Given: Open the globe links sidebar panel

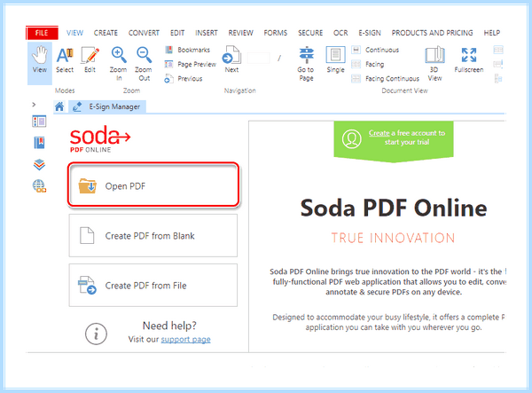Looking at the screenshot, I should (39, 186).
